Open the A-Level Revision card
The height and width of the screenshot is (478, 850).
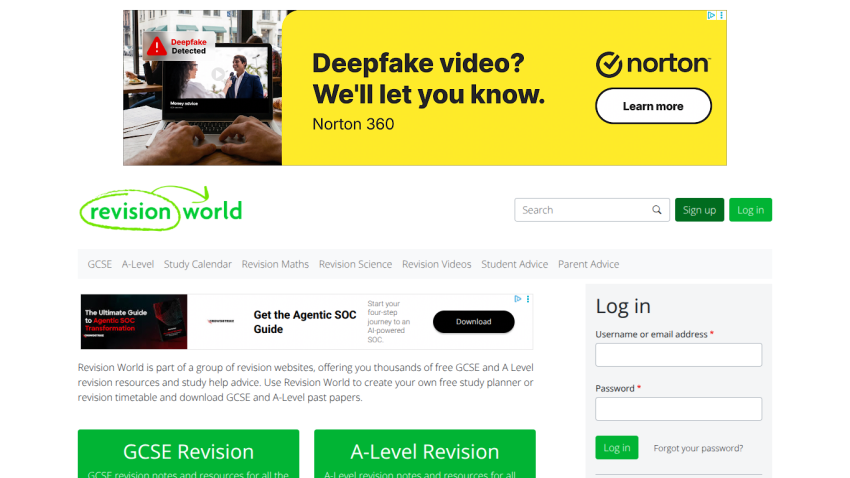click(x=424, y=454)
